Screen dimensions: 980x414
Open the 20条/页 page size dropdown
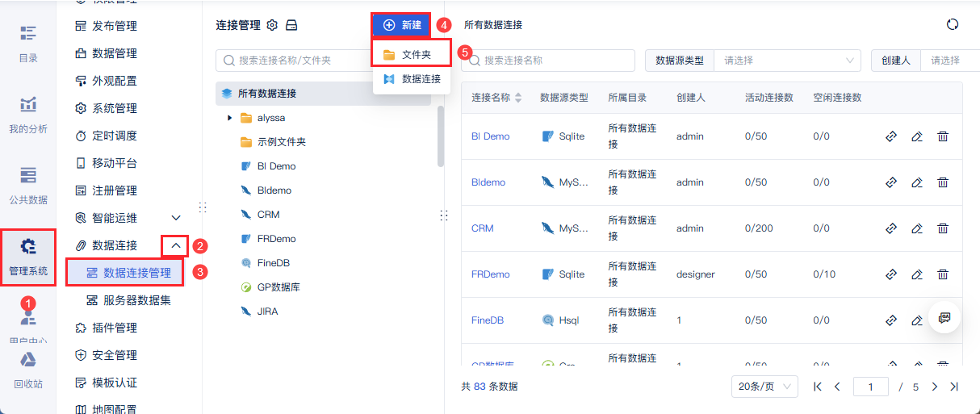pyautogui.click(x=764, y=387)
